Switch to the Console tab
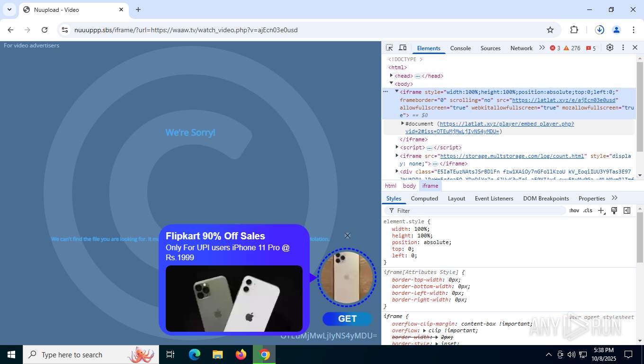The image size is (644, 364). point(460,48)
